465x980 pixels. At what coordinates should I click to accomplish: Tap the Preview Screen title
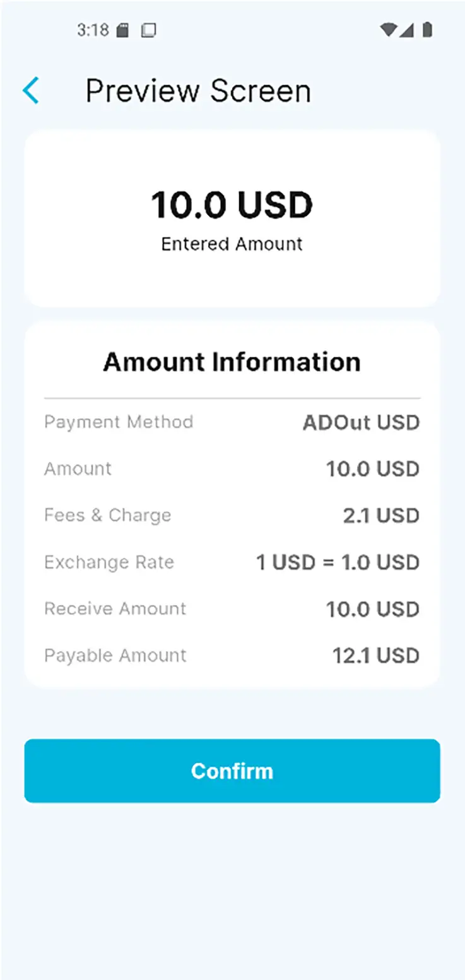click(198, 91)
